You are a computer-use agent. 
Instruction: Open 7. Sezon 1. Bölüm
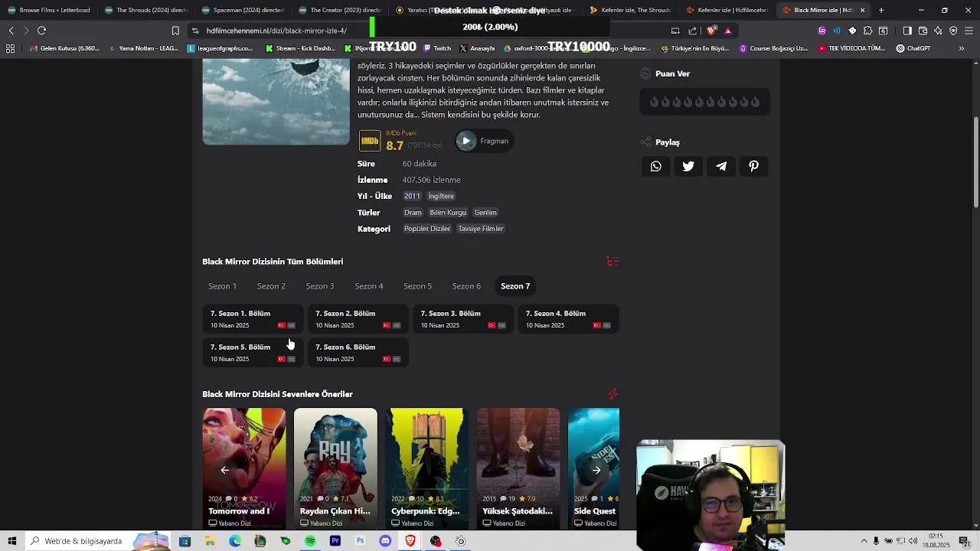[x=253, y=319]
